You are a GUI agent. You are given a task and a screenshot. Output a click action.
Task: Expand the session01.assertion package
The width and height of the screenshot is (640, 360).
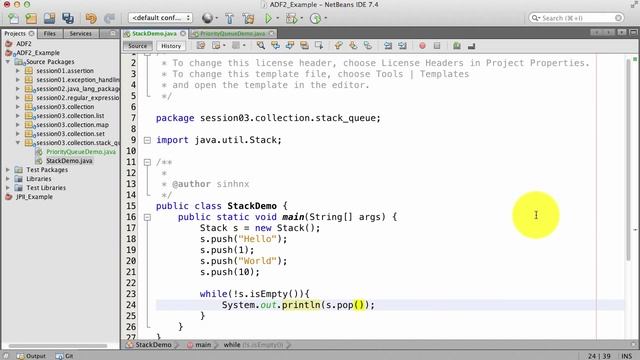(x=18, y=71)
